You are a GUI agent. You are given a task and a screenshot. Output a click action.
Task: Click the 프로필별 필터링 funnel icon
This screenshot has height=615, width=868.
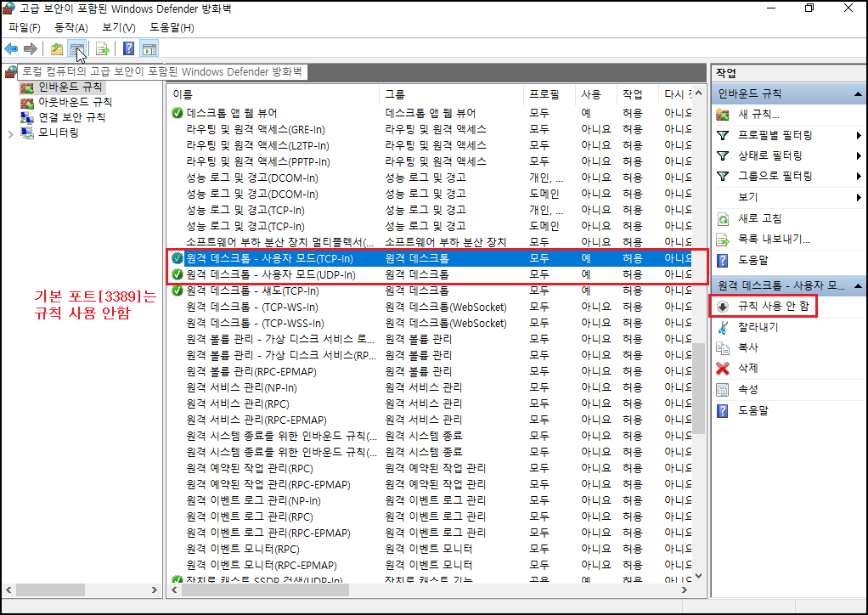[x=723, y=136]
